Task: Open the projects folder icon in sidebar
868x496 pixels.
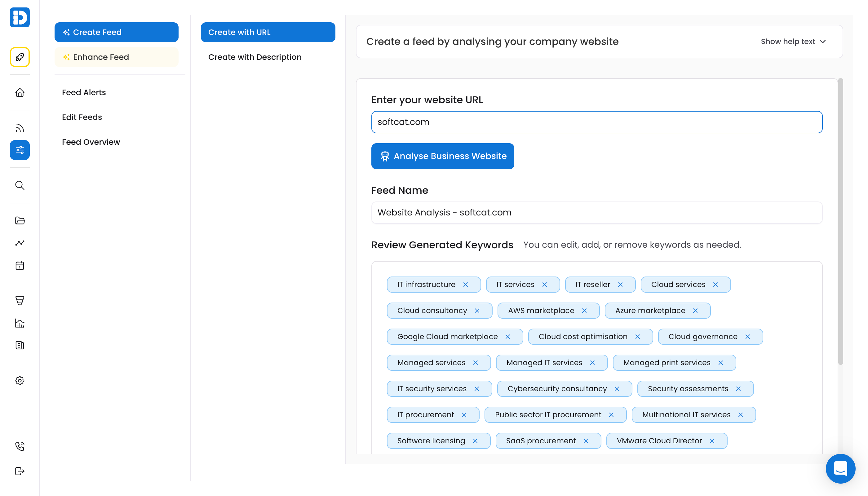Action: (20, 220)
